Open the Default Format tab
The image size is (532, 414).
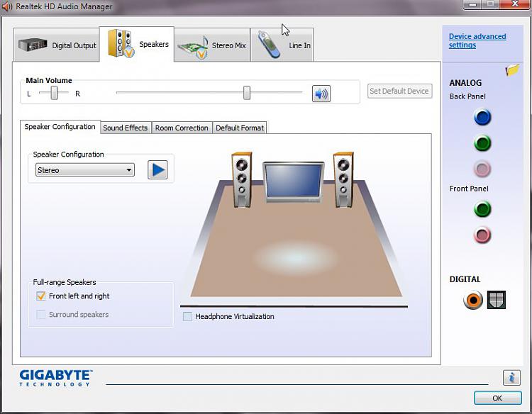[240, 128]
